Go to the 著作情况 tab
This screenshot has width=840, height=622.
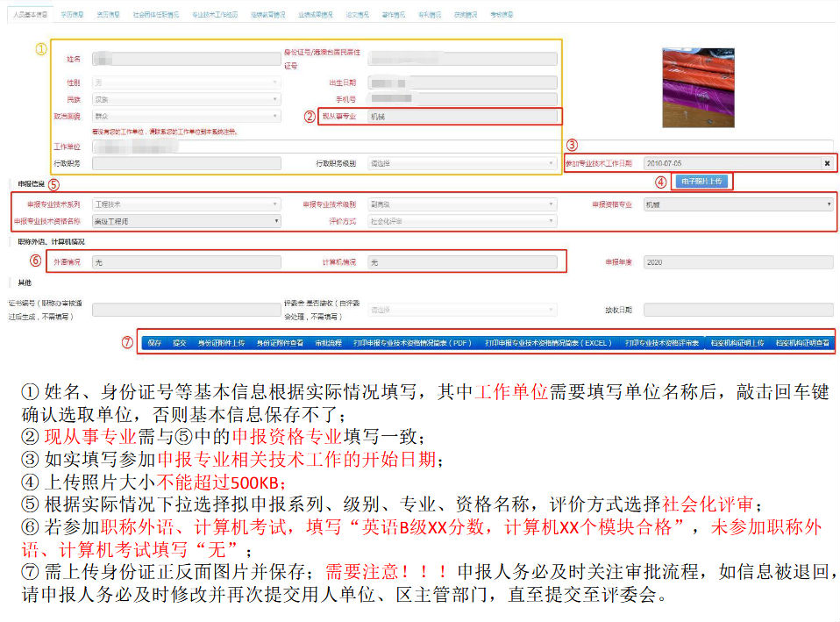tap(393, 15)
